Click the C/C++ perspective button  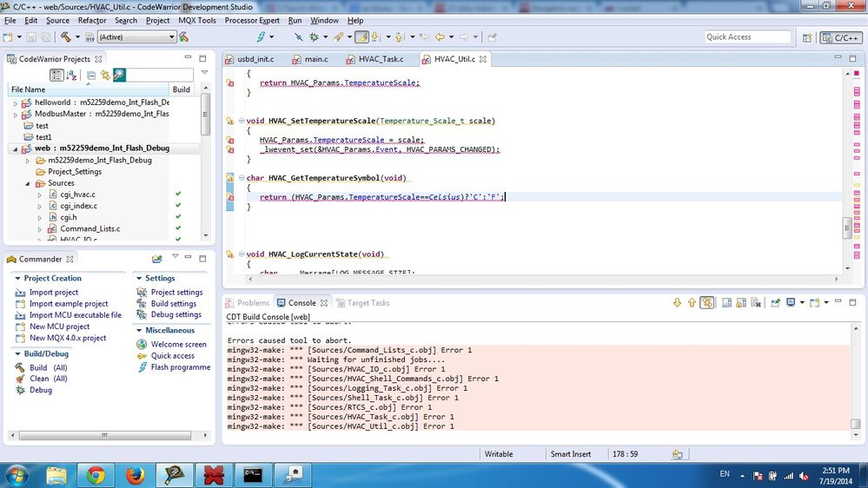(841, 37)
